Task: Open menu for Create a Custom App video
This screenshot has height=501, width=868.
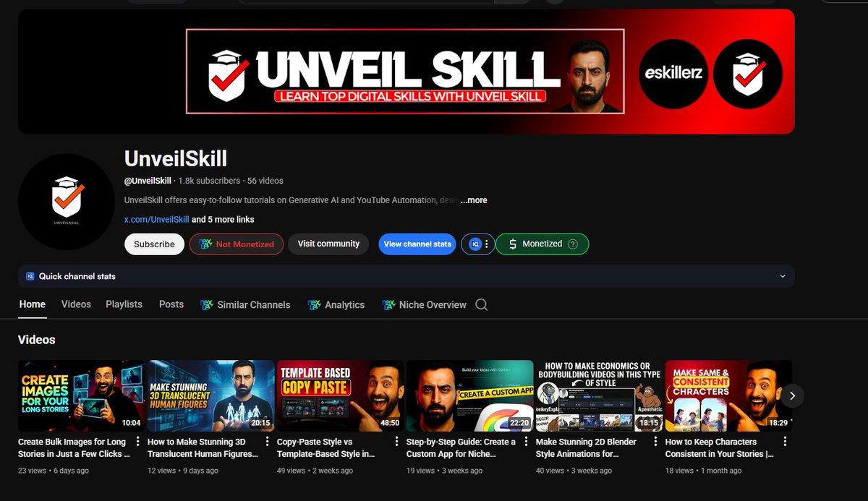Action: click(x=526, y=442)
